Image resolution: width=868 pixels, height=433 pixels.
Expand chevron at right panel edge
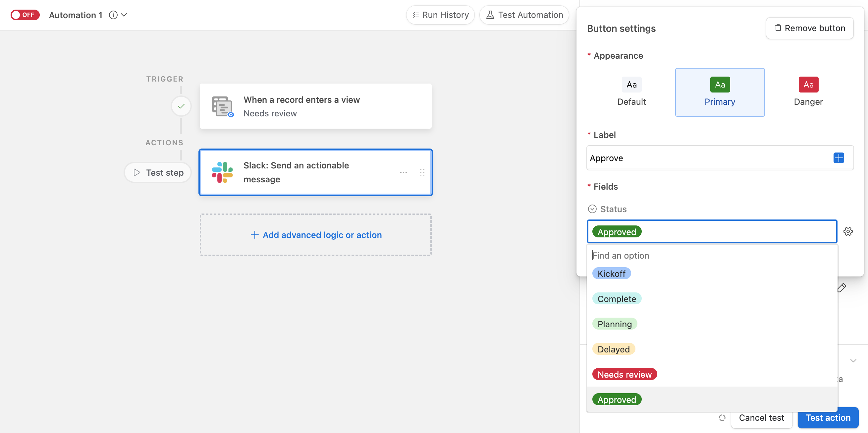point(853,361)
